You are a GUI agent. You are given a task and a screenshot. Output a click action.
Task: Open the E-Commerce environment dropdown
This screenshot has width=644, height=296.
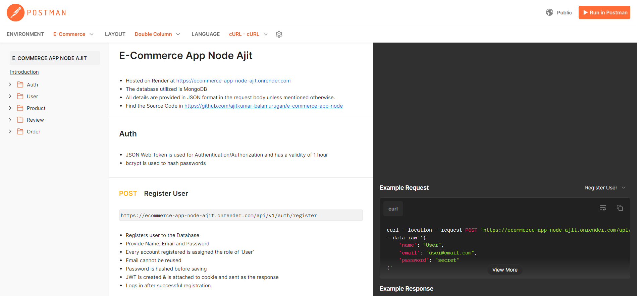tap(73, 34)
